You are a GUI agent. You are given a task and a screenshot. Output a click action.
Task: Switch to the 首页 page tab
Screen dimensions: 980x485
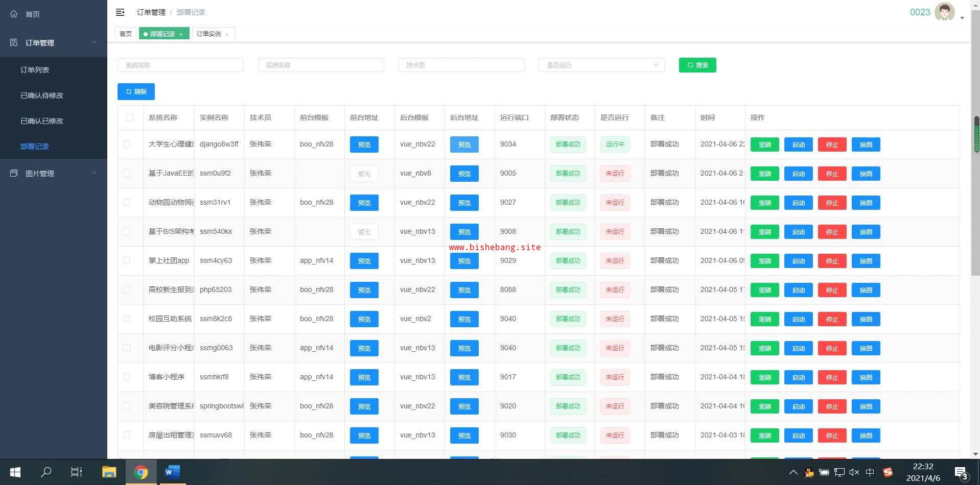point(126,34)
